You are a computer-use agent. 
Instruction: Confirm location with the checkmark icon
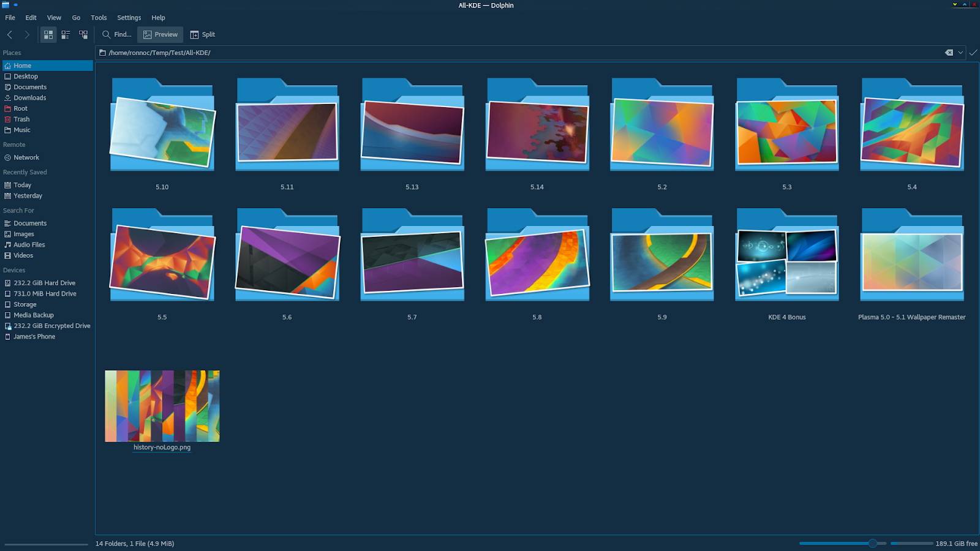tap(973, 53)
